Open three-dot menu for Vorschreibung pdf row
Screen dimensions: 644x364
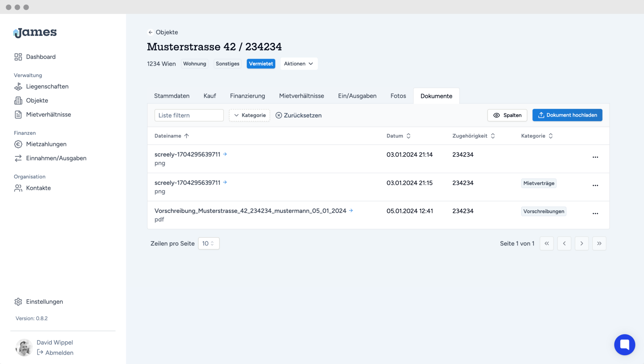[x=595, y=213]
